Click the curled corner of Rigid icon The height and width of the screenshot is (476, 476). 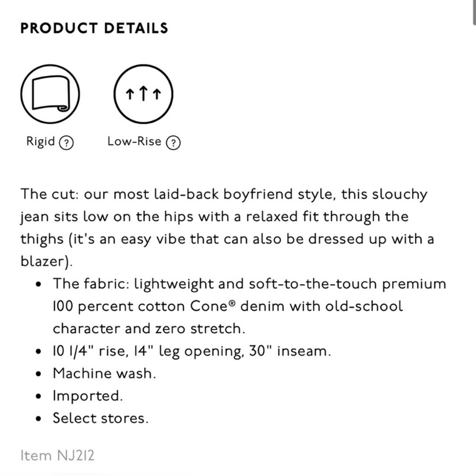click(x=63, y=108)
